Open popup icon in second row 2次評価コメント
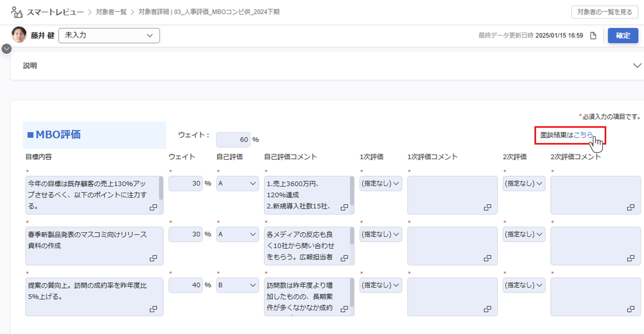Screen dimensions: 644x334 [631, 258]
